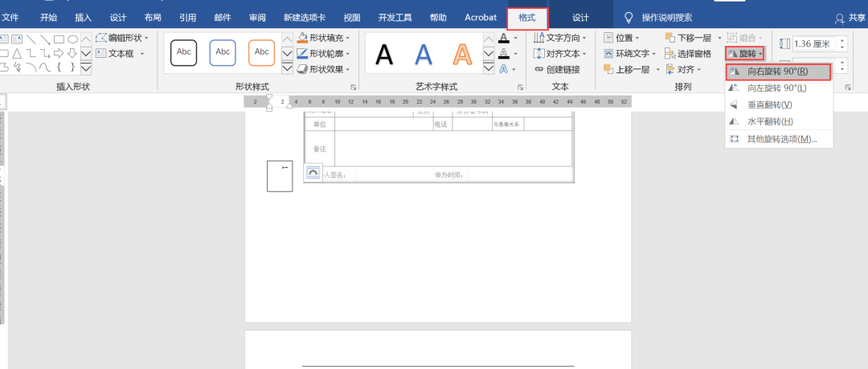The width and height of the screenshot is (868, 369).
Task: Open 其他旋转选项 more rotation options
Action: point(781,138)
